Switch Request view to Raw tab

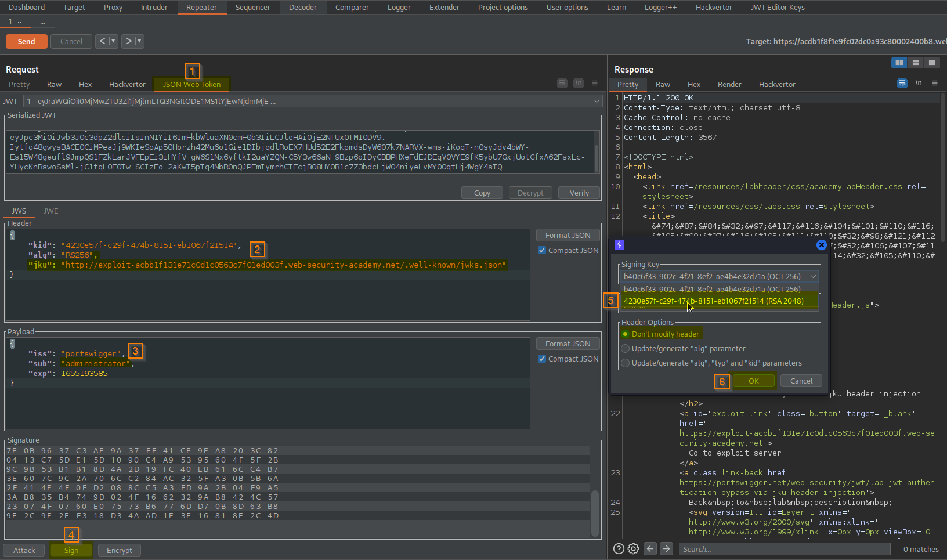54,84
